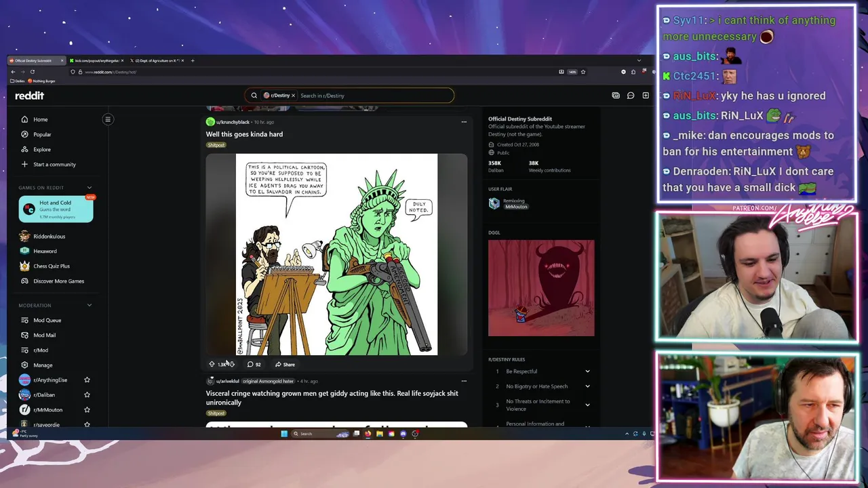Open Visceral cringe post title
Viewport: 868px width, 488px height.
[x=332, y=398]
